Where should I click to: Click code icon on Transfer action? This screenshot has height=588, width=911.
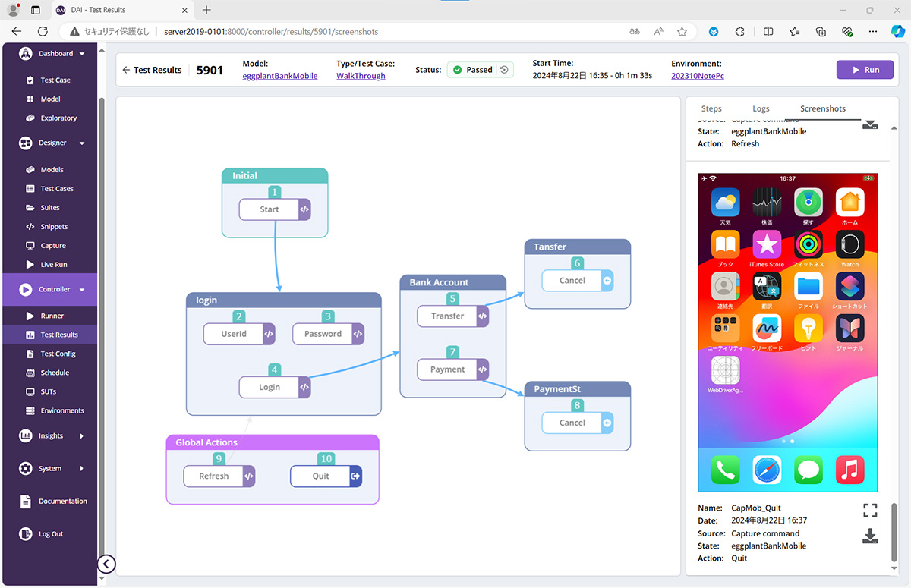coord(482,316)
